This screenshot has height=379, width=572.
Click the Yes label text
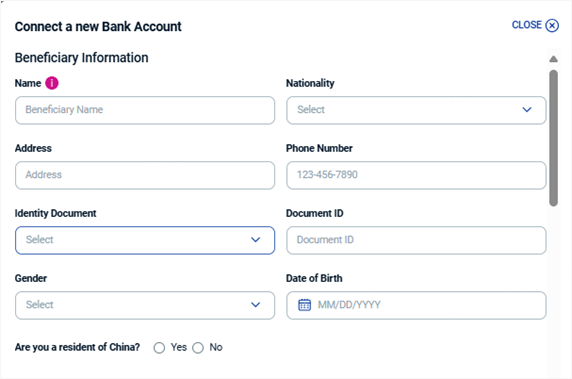pyautogui.click(x=179, y=347)
